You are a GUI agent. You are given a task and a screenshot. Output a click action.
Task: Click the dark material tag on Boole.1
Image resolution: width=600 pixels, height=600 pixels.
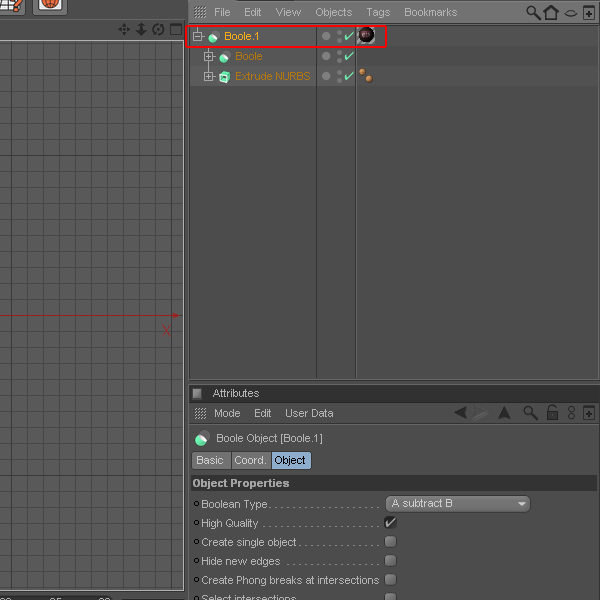pyautogui.click(x=366, y=36)
